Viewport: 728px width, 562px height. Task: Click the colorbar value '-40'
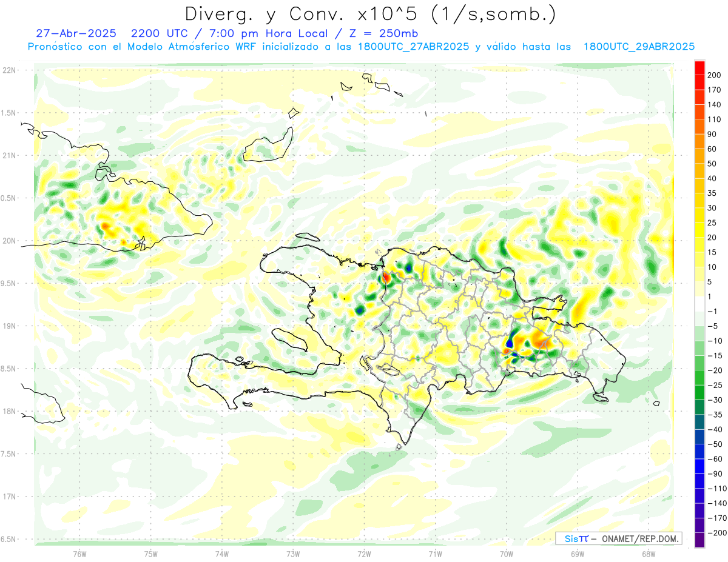tap(716, 429)
